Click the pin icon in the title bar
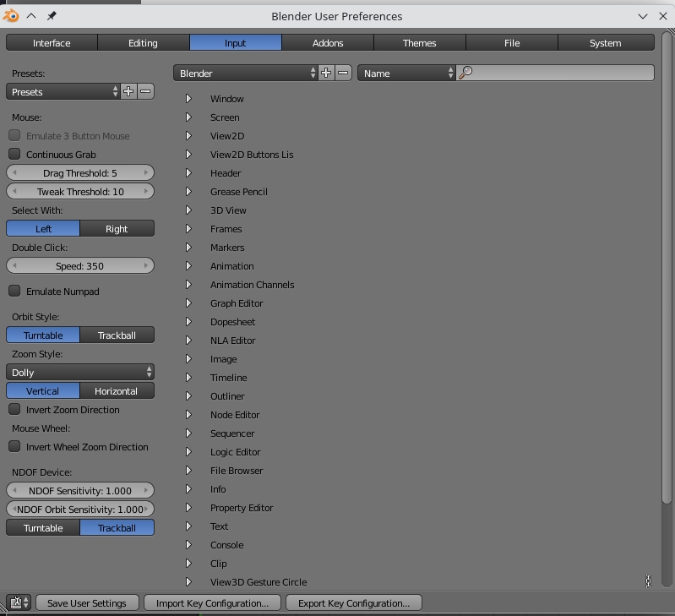The image size is (675, 616). (x=52, y=16)
